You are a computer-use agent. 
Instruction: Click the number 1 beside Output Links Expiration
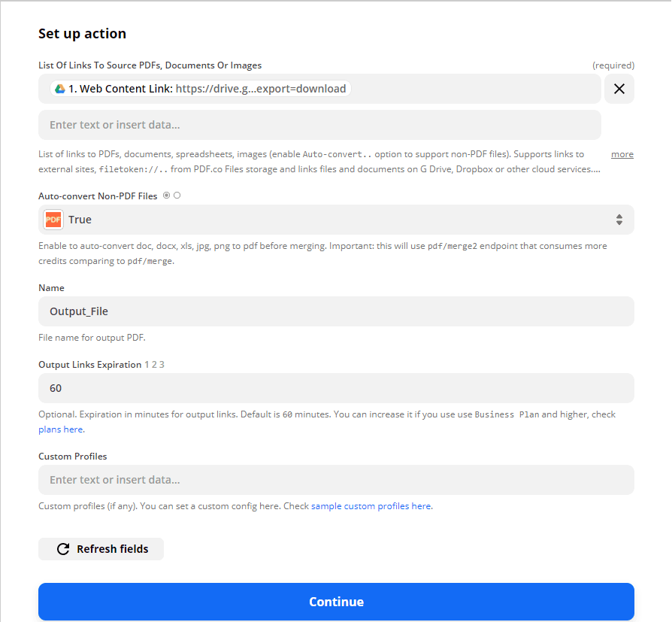[x=146, y=365]
